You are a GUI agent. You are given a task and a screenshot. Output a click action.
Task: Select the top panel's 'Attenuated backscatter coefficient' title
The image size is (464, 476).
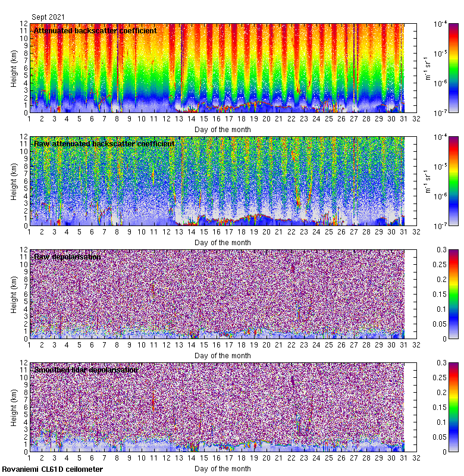pos(95,30)
